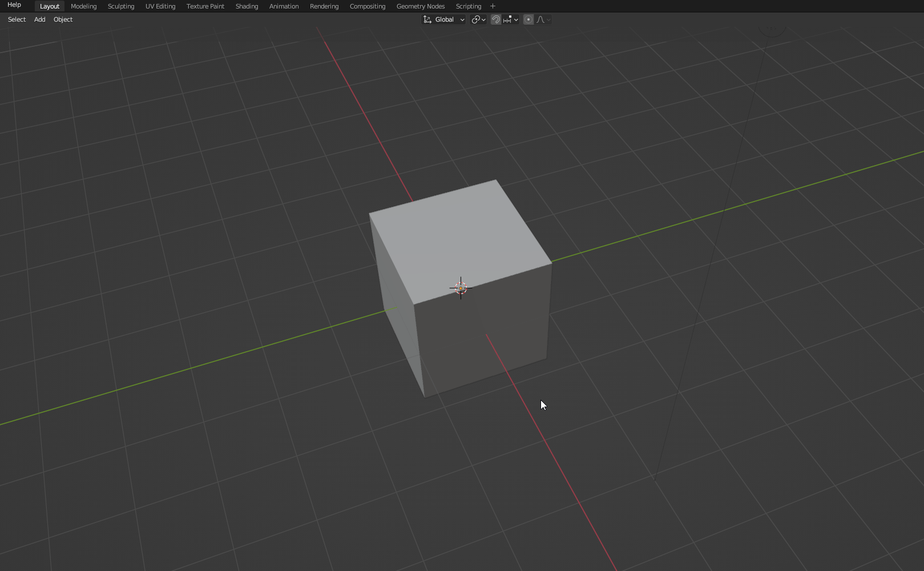Open the Select menu in viewport header
Screen dimensions: 924x571
17,19
